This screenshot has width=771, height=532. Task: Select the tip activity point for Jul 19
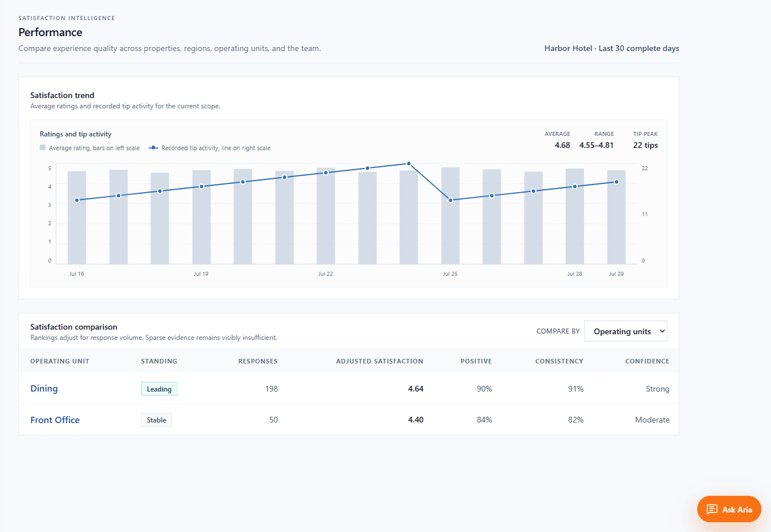(201, 186)
